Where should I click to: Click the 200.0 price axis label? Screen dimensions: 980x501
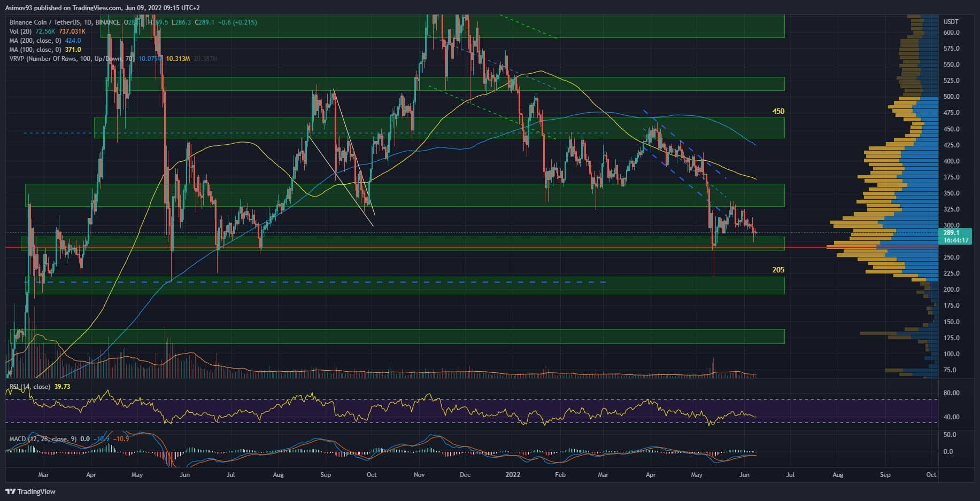coord(951,289)
